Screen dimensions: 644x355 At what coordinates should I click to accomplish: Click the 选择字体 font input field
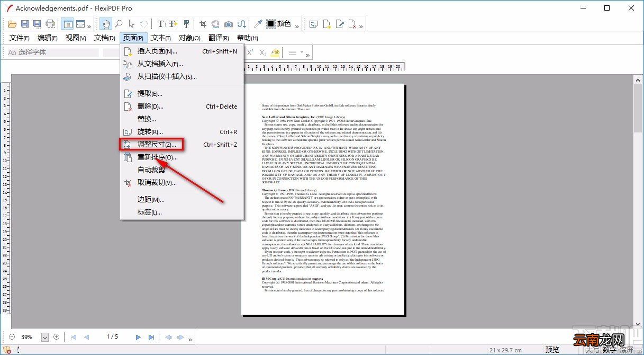coord(52,52)
